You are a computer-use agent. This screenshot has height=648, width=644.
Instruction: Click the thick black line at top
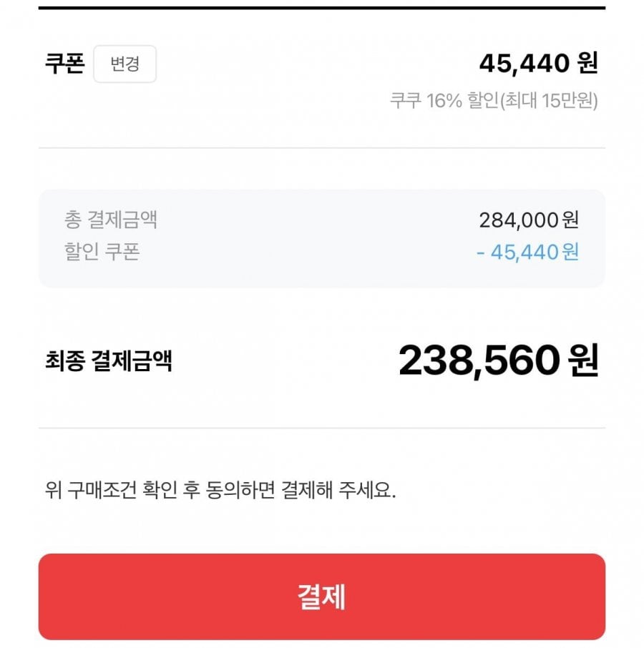pyautogui.click(x=322, y=8)
